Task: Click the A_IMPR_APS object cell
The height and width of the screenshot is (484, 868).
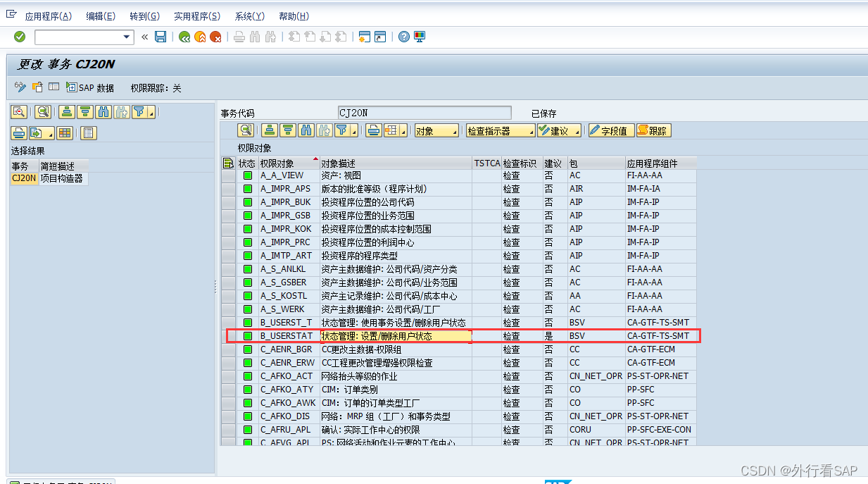Action: pyautogui.click(x=289, y=189)
